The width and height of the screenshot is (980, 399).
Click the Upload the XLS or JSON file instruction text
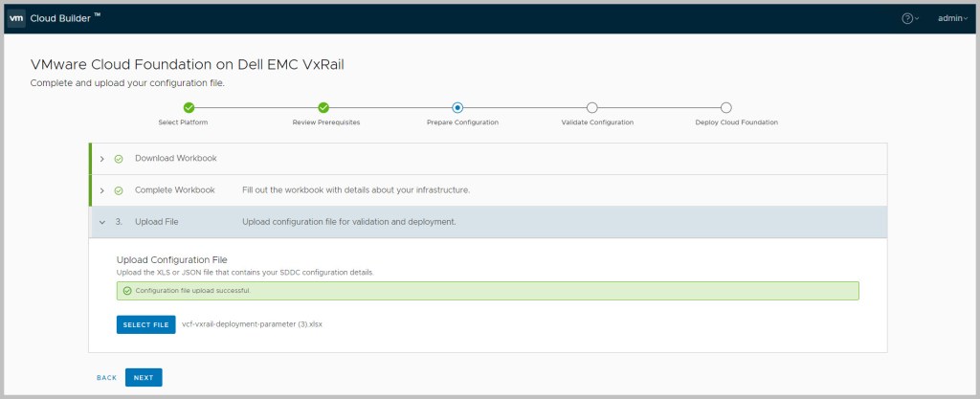[245, 273]
